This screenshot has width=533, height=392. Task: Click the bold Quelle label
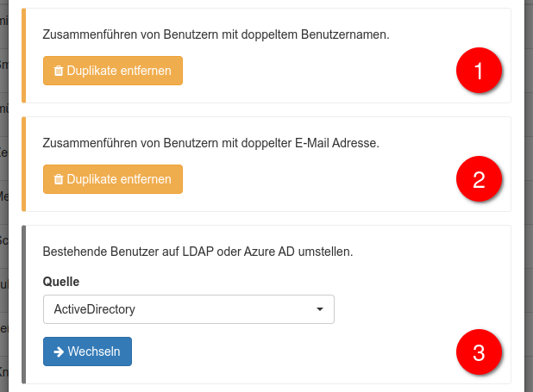[x=61, y=282]
